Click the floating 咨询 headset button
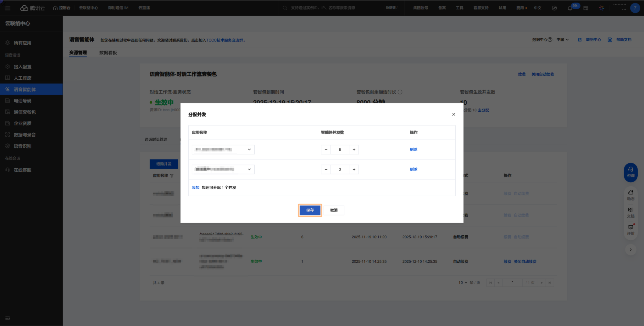Image resolution: width=644 pixels, height=326 pixels. coord(630,172)
